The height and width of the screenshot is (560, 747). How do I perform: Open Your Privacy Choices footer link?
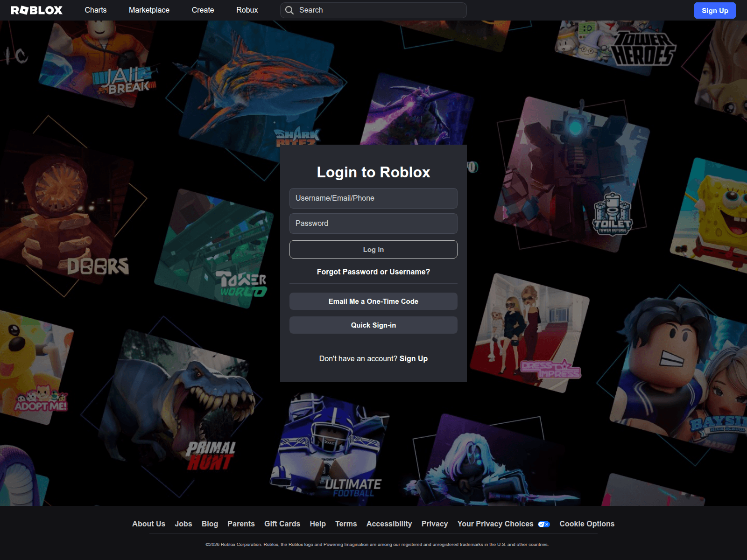tap(495, 524)
